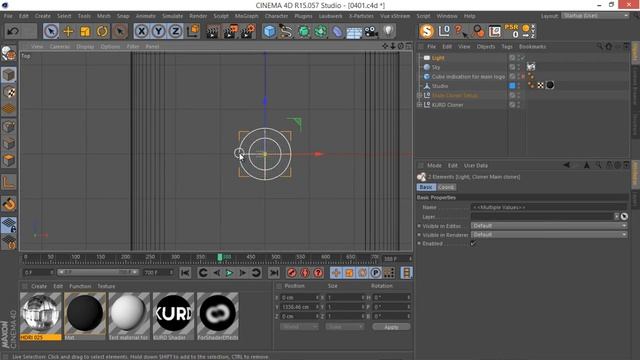Toggle visibility dots for Sky object
Viewport: 640px width, 360px height.
click(x=519, y=67)
